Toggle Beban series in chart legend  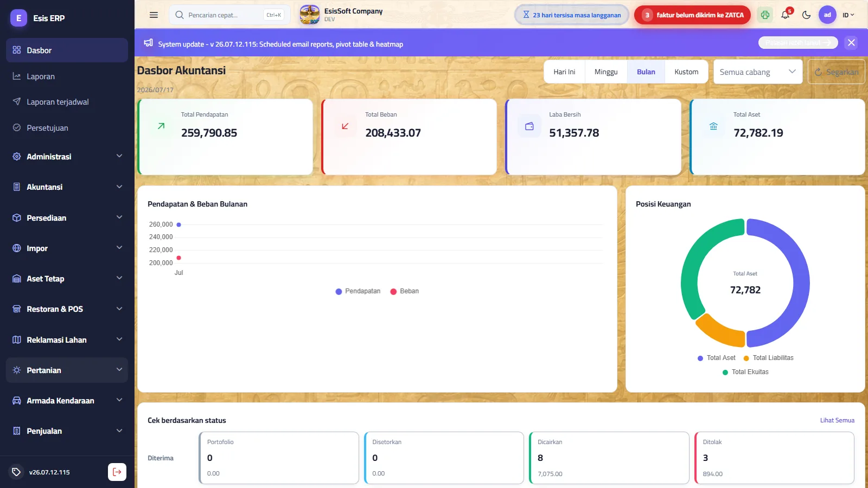pos(405,291)
